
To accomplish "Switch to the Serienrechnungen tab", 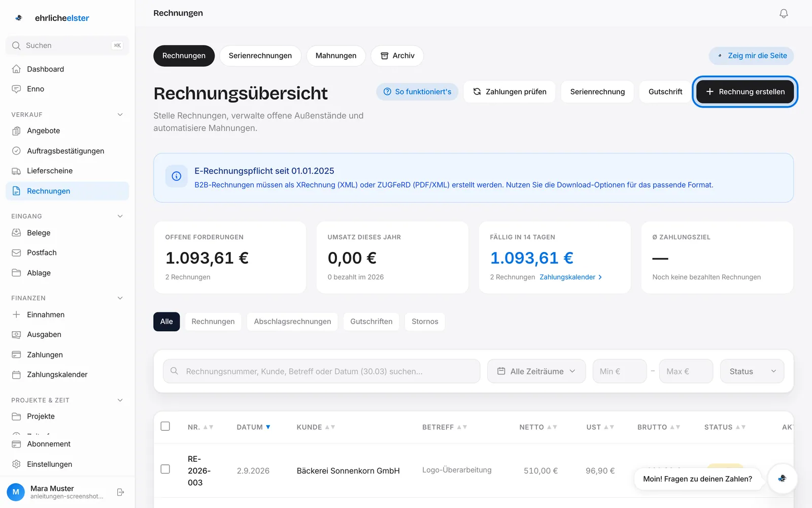I will point(260,56).
